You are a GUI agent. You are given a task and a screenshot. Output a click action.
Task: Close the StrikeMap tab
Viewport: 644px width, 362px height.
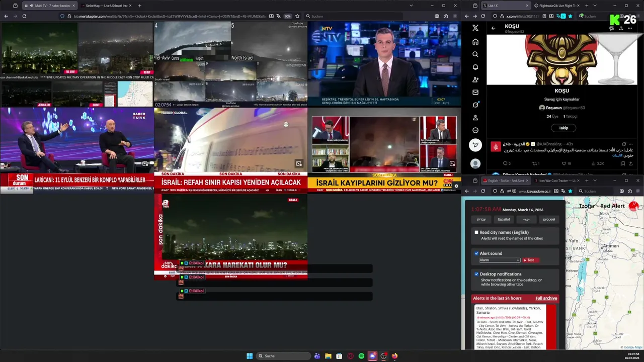coord(130,6)
